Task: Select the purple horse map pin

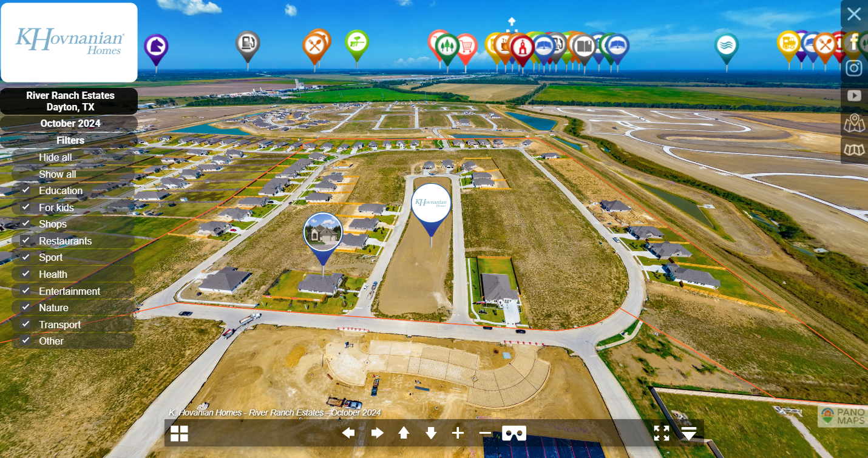Action: (156, 47)
